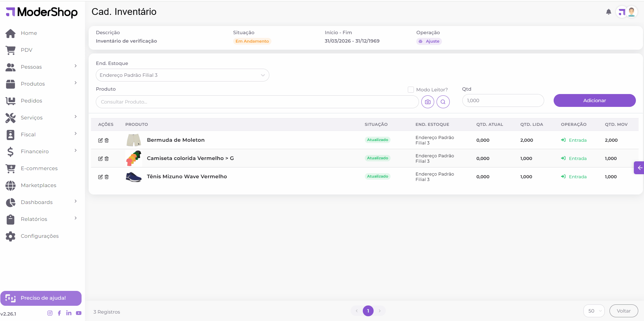Click the Bermuda de Moleton product thumbnail
The height and width of the screenshot is (321, 644).
tap(134, 140)
